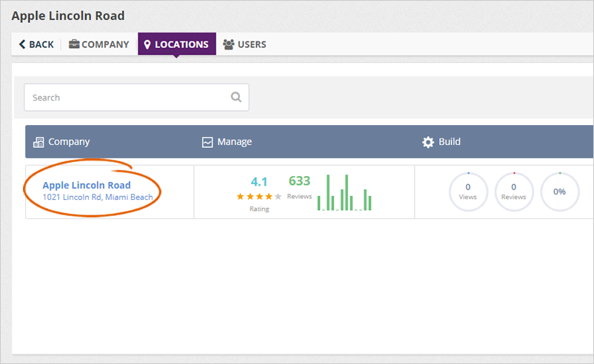Image resolution: width=594 pixels, height=364 pixels.
Task: Click inside the Search input field
Action: (126, 97)
